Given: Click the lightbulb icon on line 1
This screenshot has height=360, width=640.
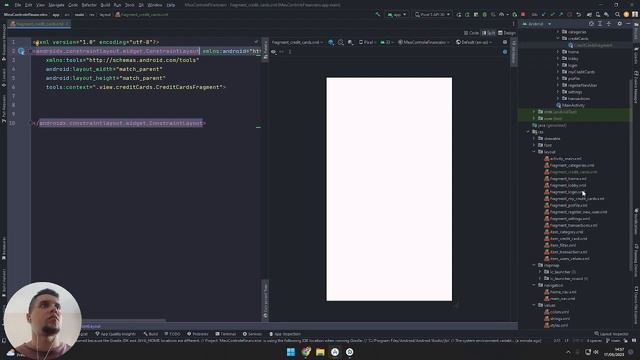Looking at the screenshot, I should point(36,42).
